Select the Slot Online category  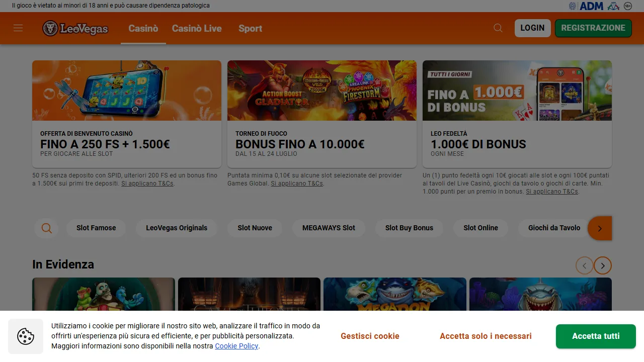480,228
